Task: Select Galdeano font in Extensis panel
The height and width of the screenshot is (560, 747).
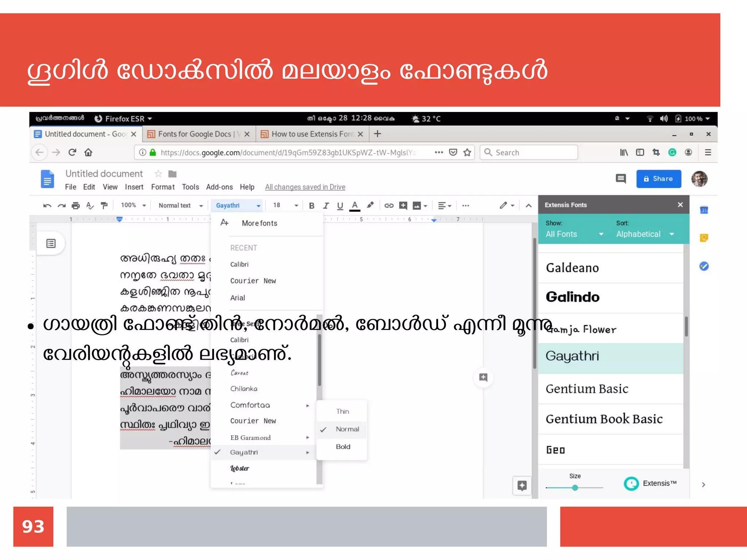Action: tap(611, 268)
